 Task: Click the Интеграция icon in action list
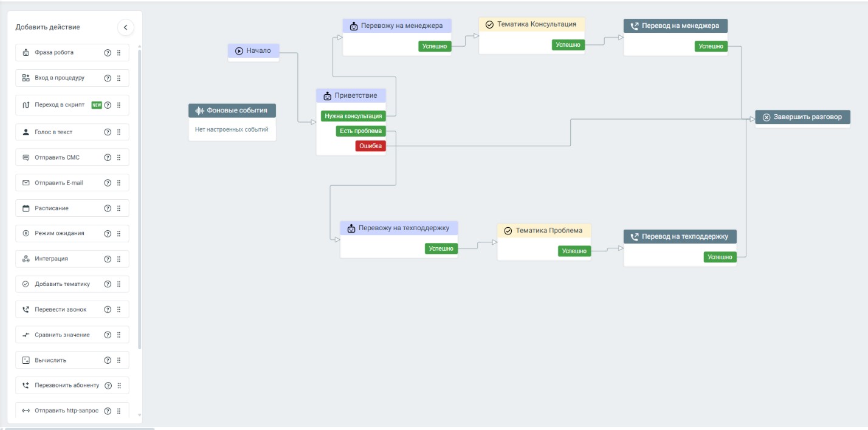pos(26,259)
